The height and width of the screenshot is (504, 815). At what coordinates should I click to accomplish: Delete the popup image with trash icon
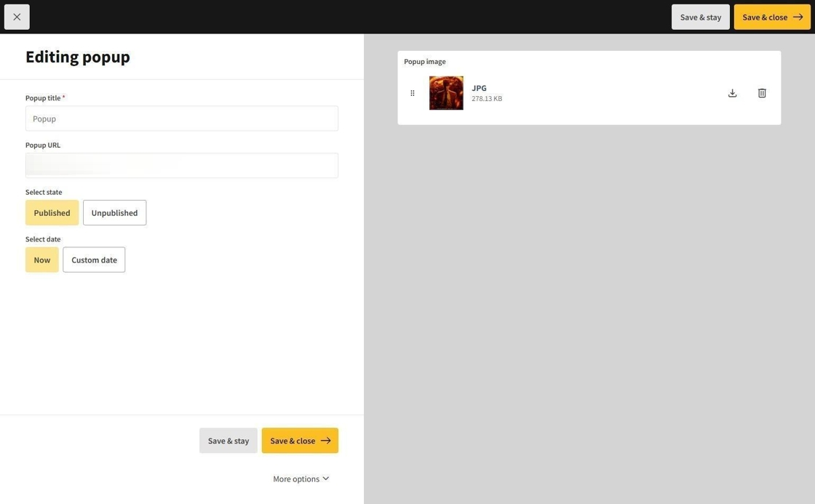(x=762, y=93)
